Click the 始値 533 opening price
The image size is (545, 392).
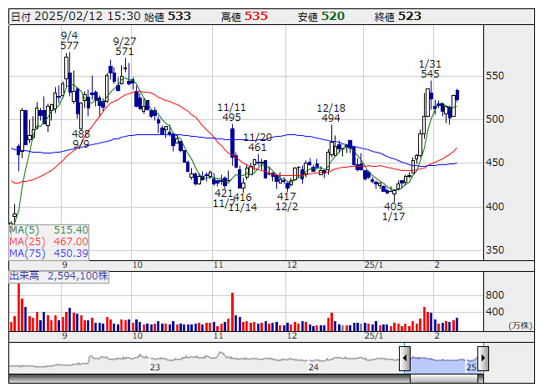(168, 17)
